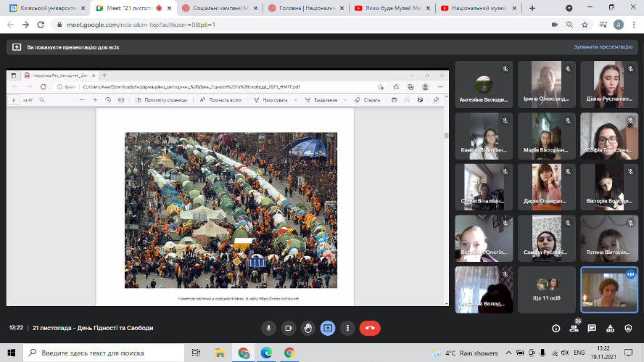
Task: Click the present screen button
Action: 328,328
